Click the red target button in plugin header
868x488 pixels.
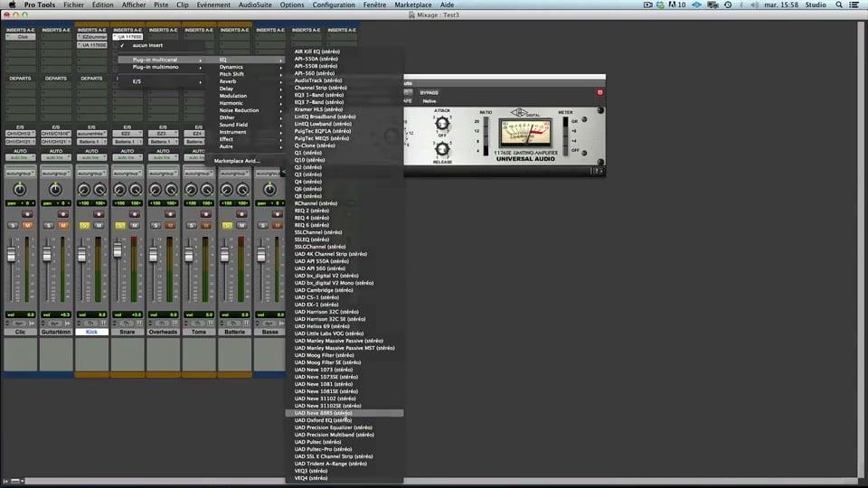[x=599, y=92]
